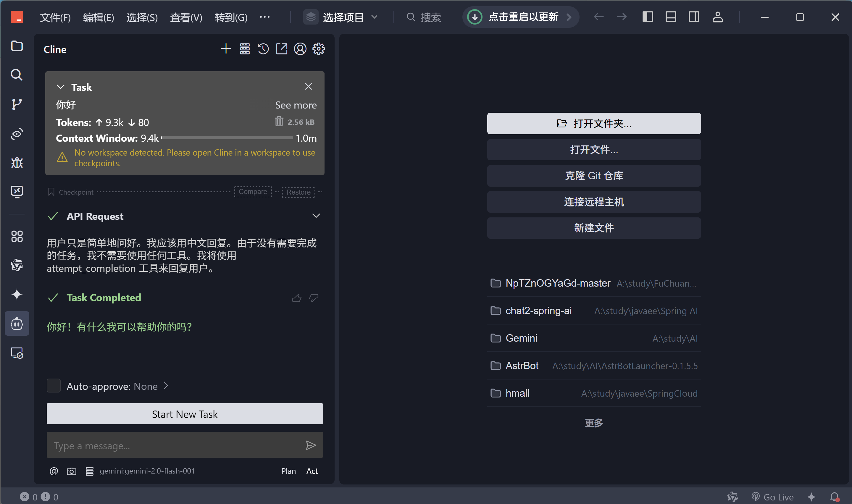Screen dimensions: 852x504
Task: Open the 查看(V) menu
Action: (186, 17)
